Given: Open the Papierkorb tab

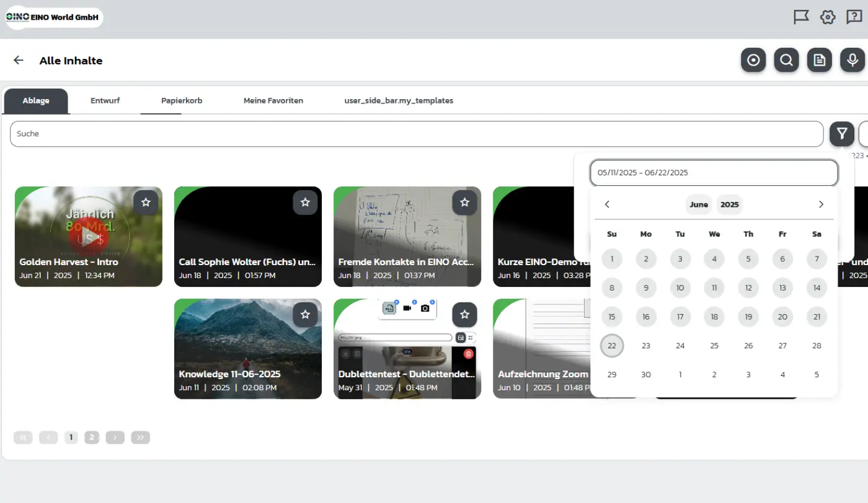Looking at the screenshot, I should [182, 101].
